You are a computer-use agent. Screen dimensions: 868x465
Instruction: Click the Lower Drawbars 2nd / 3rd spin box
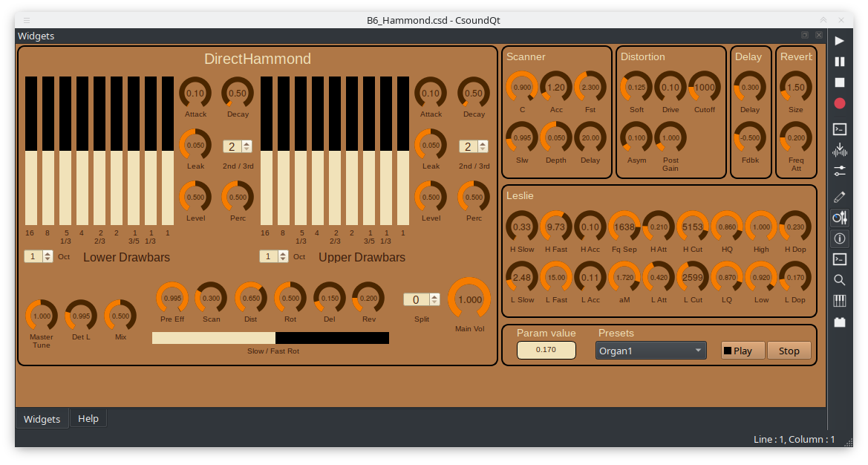pyautogui.click(x=238, y=146)
